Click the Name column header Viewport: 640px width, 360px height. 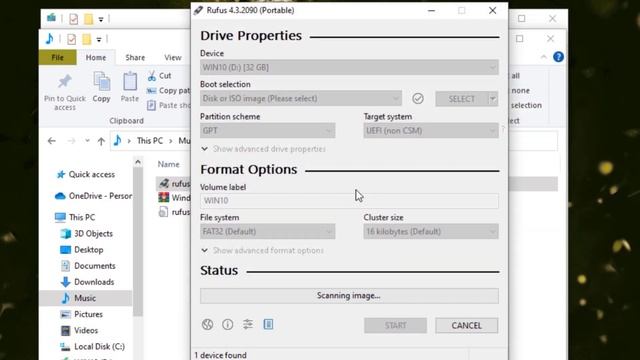[x=169, y=164]
